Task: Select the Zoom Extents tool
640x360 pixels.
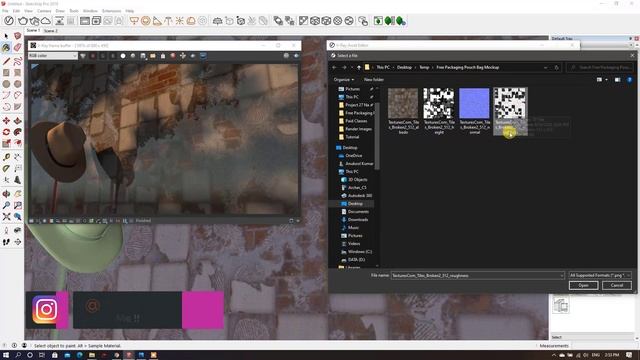Action: coord(6,217)
